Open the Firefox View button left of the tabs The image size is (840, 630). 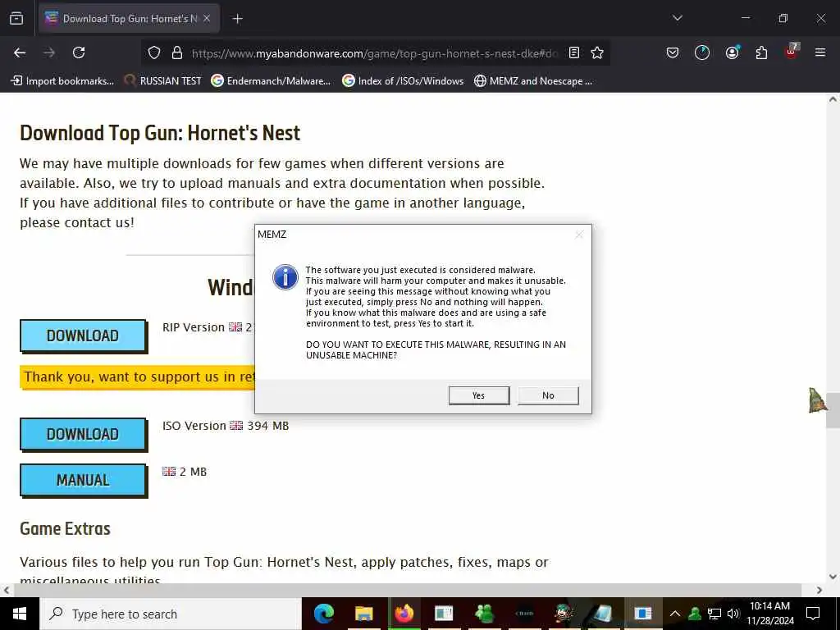pyautogui.click(x=16, y=18)
